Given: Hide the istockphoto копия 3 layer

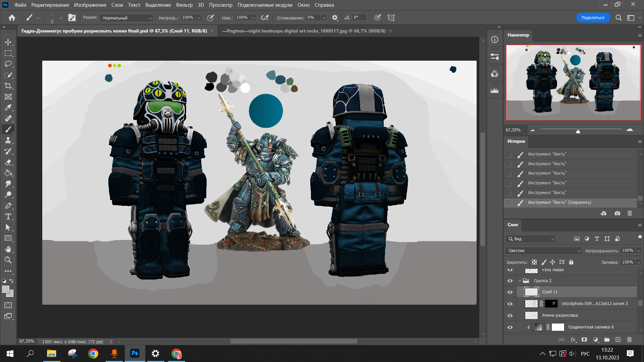Looking at the screenshot, I should (x=510, y=304).
